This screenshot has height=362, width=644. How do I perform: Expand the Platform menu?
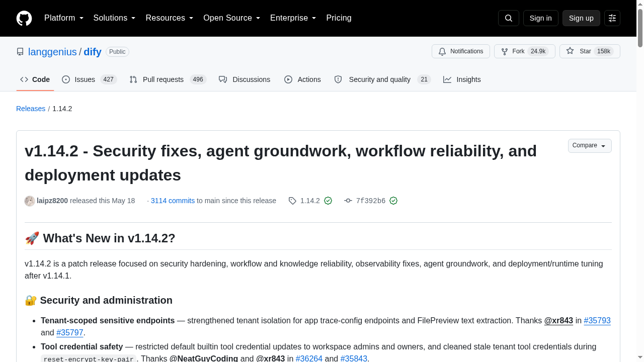(64, 18)
